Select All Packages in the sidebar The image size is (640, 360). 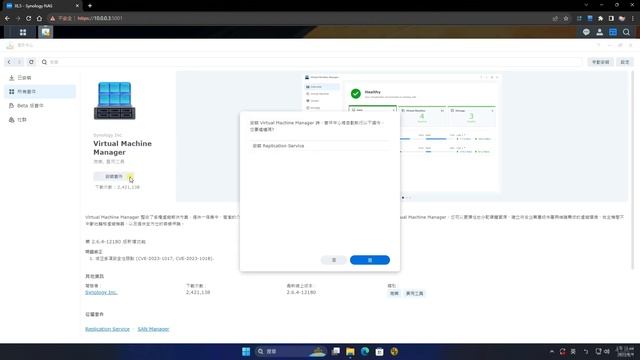[40, 91]
